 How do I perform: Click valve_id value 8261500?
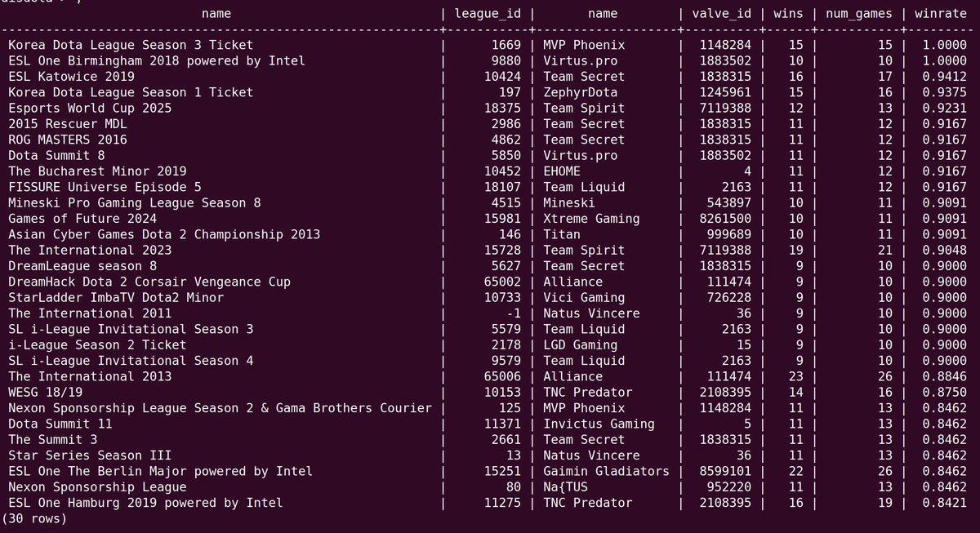coord(724,219)
